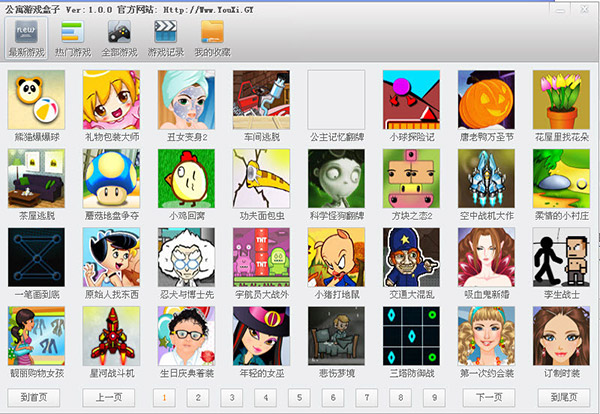Open the 三塔防御战 grid game
Screen dimensions: 600x414
[x=411, y=336]
